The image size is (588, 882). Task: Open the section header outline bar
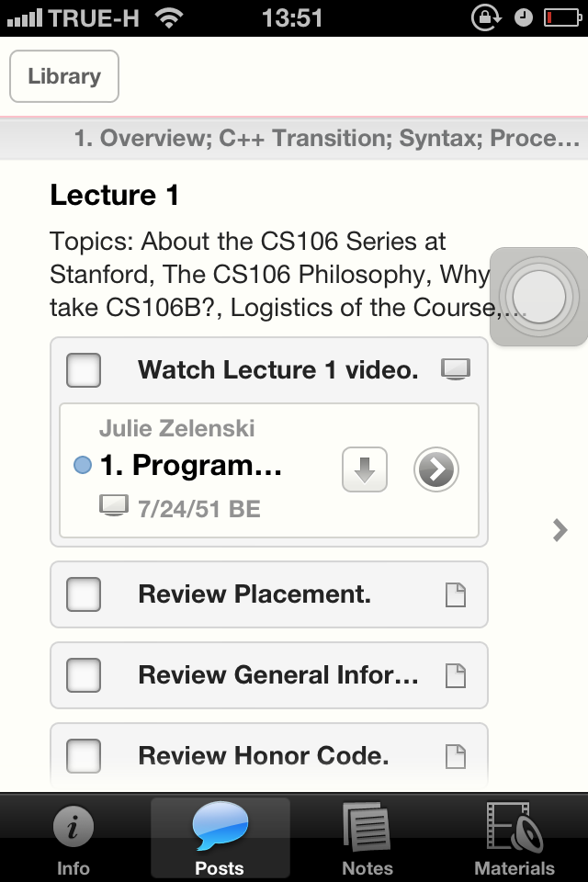click(x=326, y=139)
